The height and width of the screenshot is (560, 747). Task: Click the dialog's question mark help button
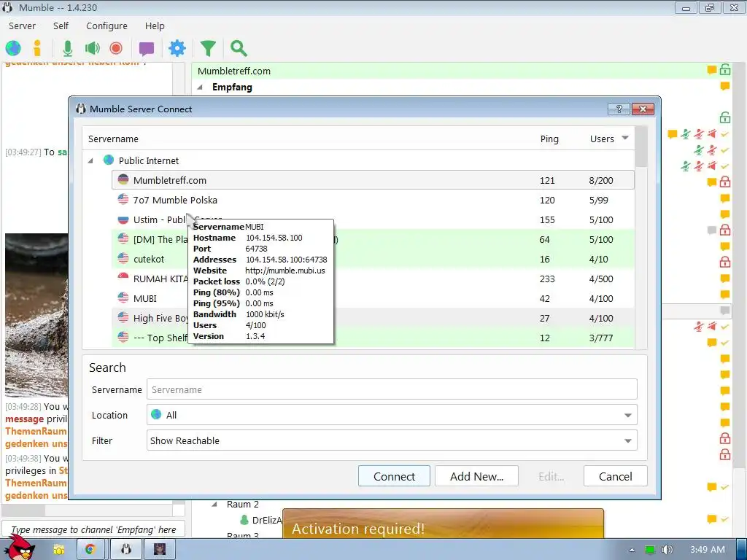(619, 109)
